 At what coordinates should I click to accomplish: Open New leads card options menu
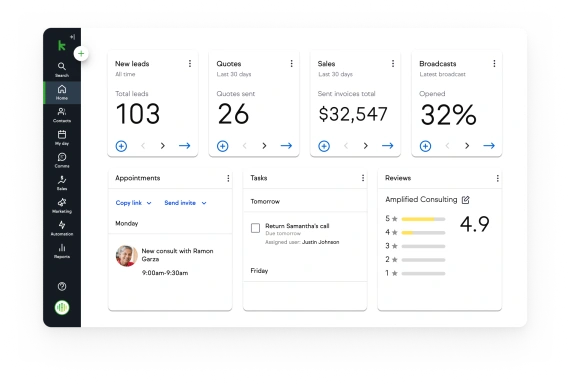pos(190,64)
